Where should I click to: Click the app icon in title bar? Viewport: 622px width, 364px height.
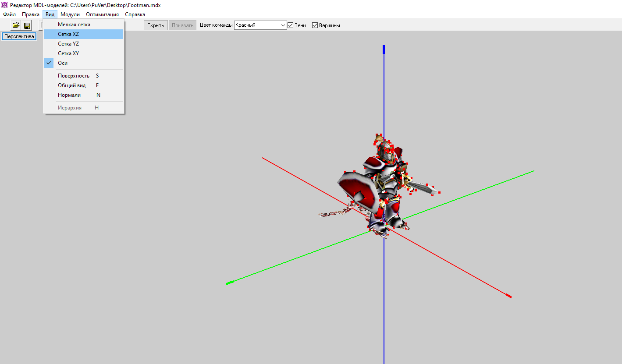(x=4, y=5)
